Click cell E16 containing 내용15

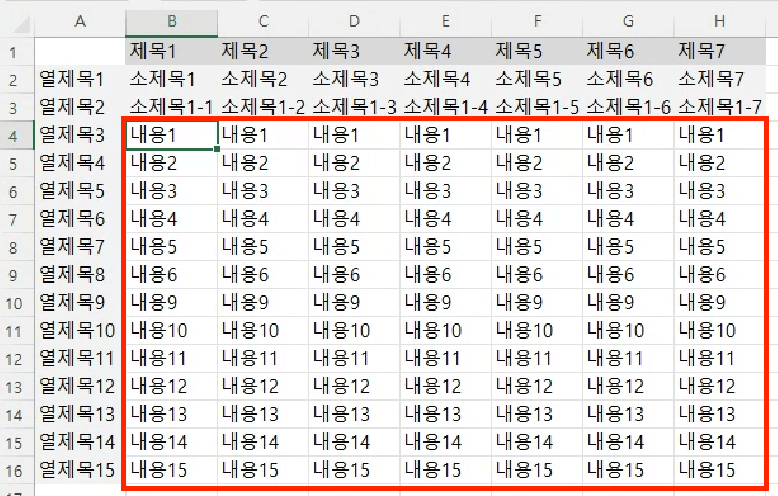click(446, 470)
